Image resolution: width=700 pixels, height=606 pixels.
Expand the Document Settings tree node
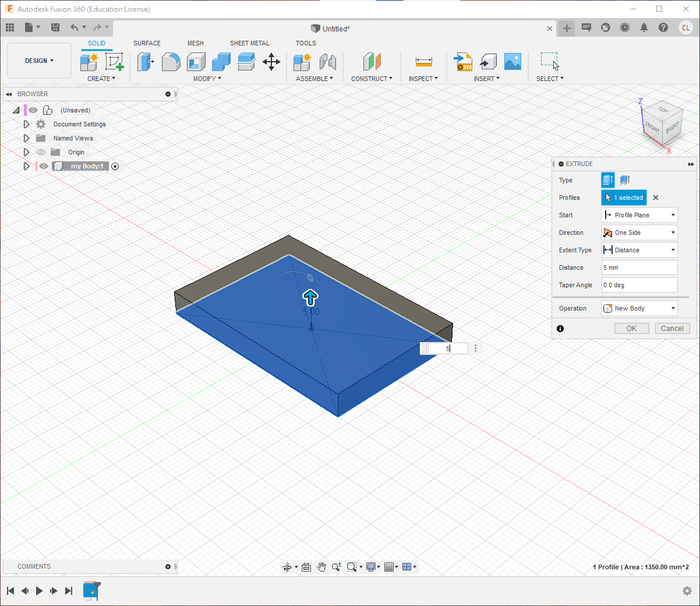click(x=26, y=124)
